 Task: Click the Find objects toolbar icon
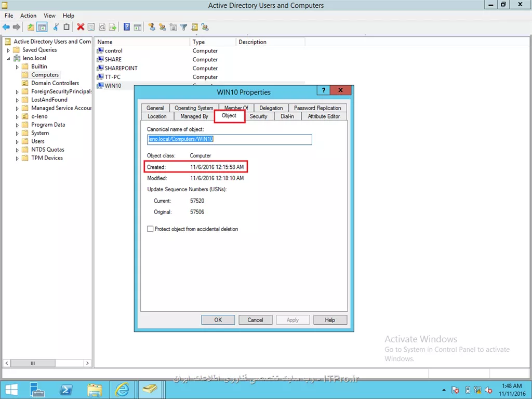(x=194, y=27)
